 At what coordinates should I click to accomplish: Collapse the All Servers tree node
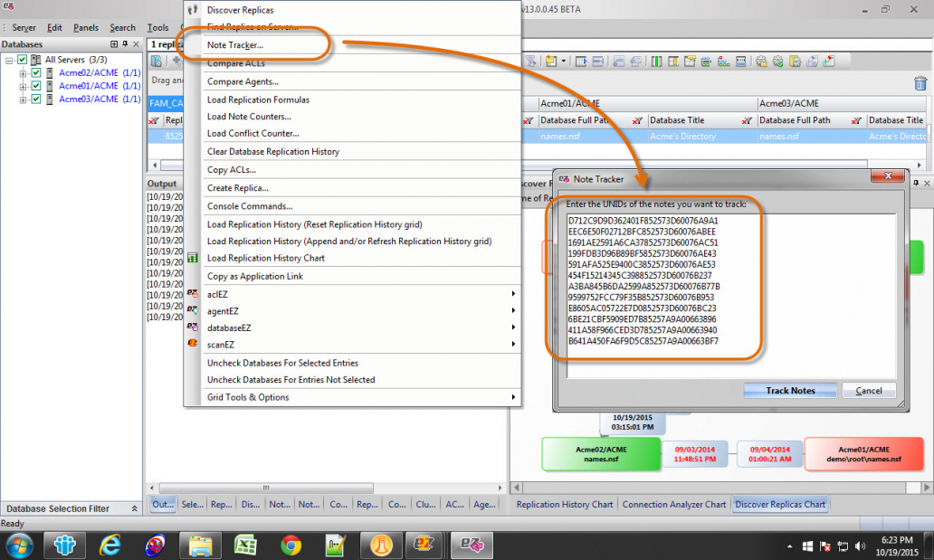(x=9, y=61)
